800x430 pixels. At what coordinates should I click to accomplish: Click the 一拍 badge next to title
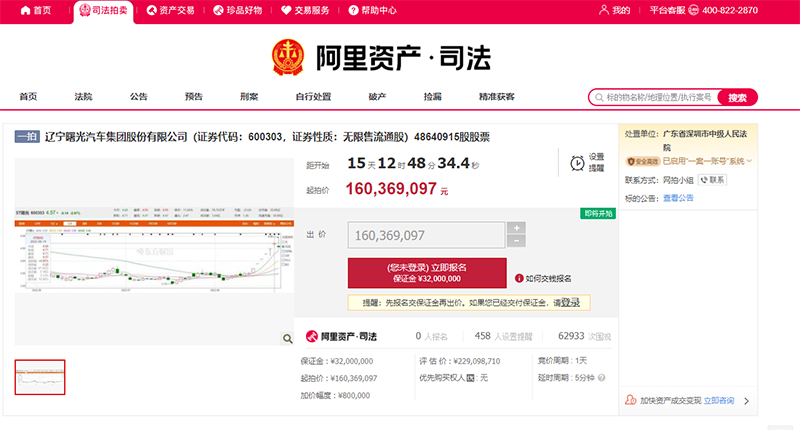point(27,136)
